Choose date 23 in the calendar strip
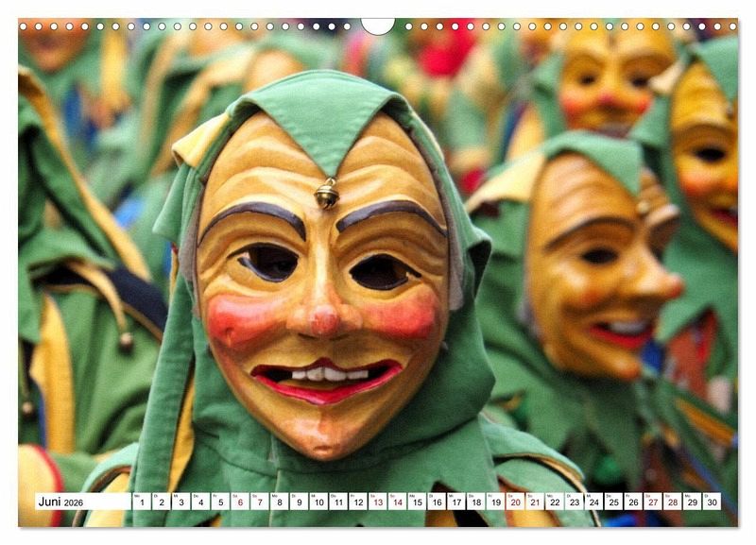This screenshot has width=756, height=545. 575,502
